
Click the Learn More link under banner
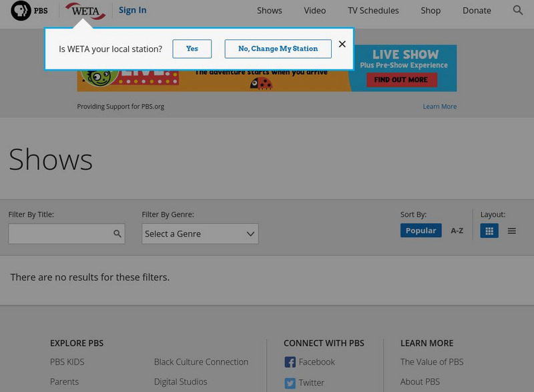(439, 107)
